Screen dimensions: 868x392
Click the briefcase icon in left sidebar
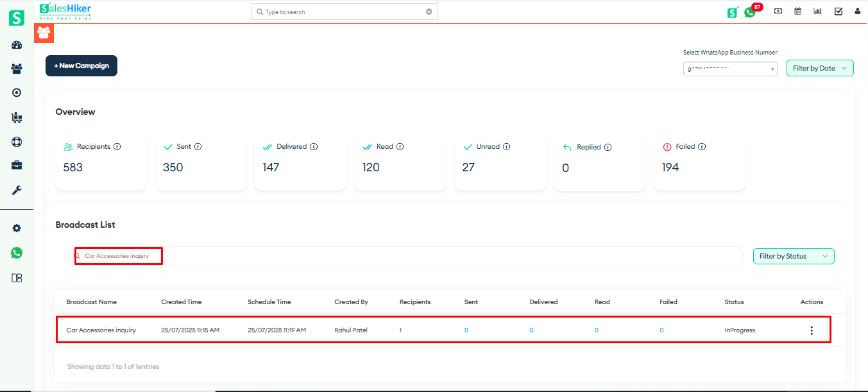(17, 166)
